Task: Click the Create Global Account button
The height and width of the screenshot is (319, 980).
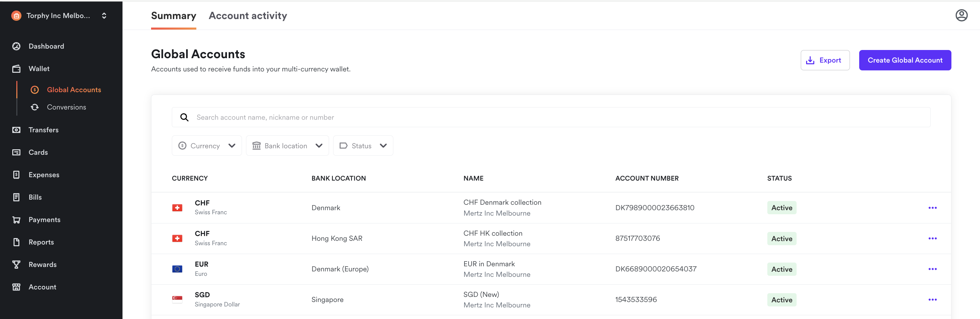Action: [x=905, y=60]
